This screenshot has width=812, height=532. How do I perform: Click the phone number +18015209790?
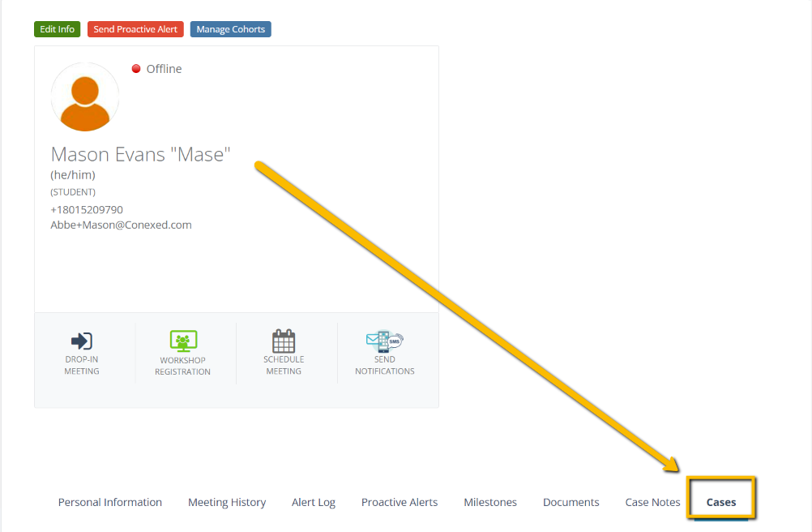coord(87,209)
